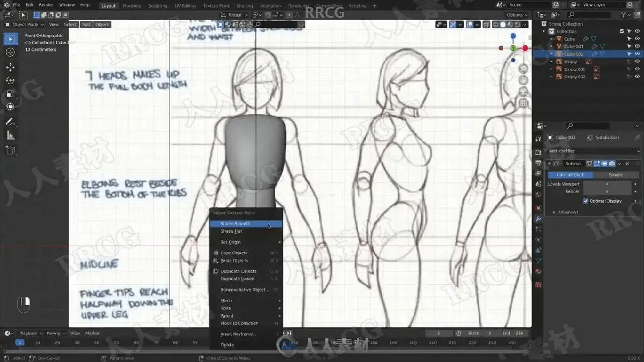Collapse the Subdivision modifier panel
The width and height of the screenshot is (644, 362).
[550, 164]
